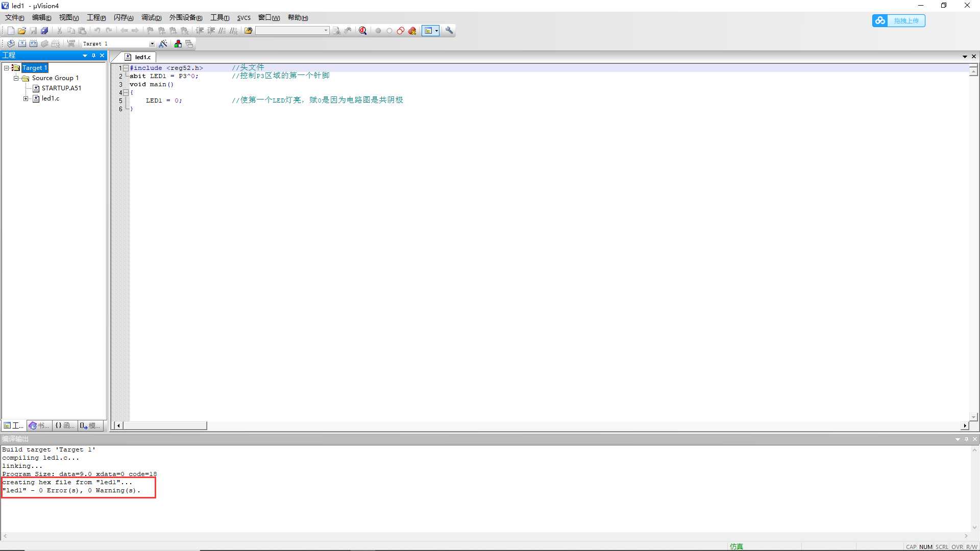Close the build output panel
This screenshot has width=980, height=551.
[974, 439]
